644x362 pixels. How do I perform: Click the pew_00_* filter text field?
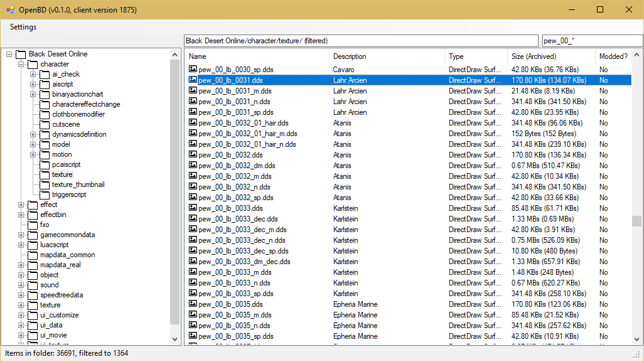pos(591,41)
